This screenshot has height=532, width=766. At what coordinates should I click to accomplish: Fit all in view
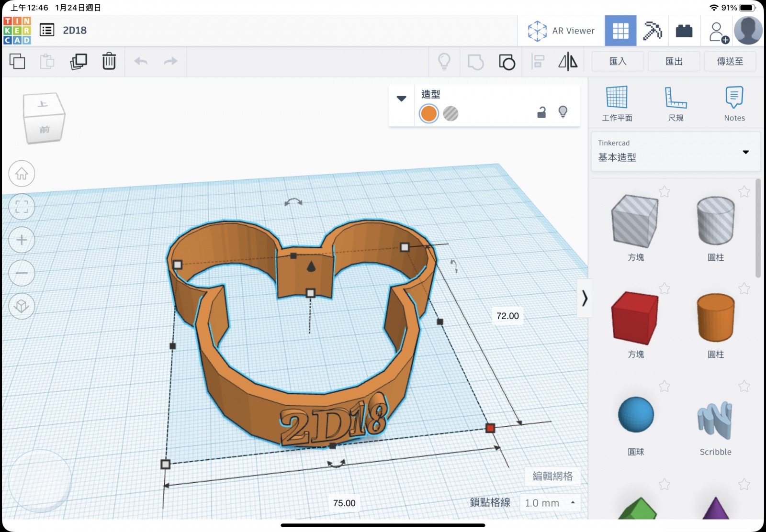[22, 207]
